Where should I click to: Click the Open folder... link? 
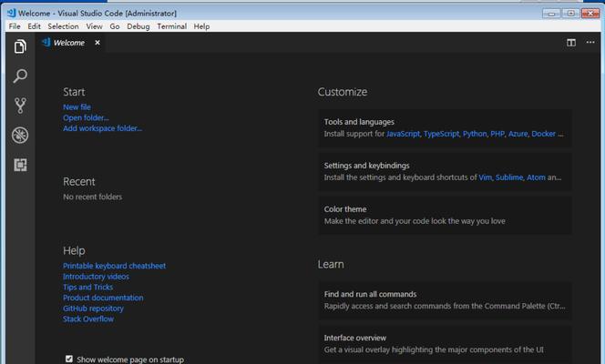coord(86,118)
